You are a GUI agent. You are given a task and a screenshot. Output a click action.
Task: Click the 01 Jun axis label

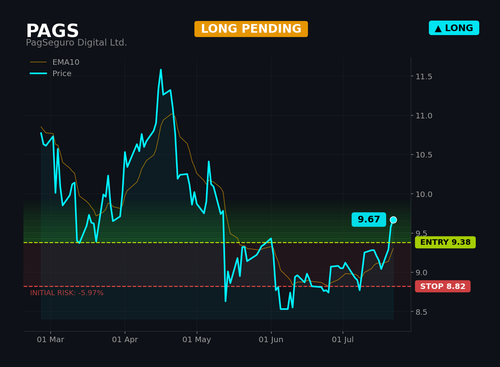click(271, 340)
